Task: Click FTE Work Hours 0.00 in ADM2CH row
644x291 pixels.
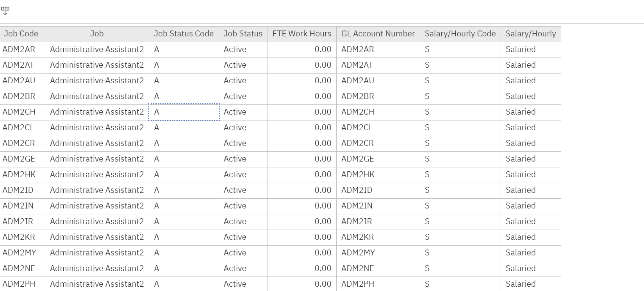Action: tap(302, 112)
